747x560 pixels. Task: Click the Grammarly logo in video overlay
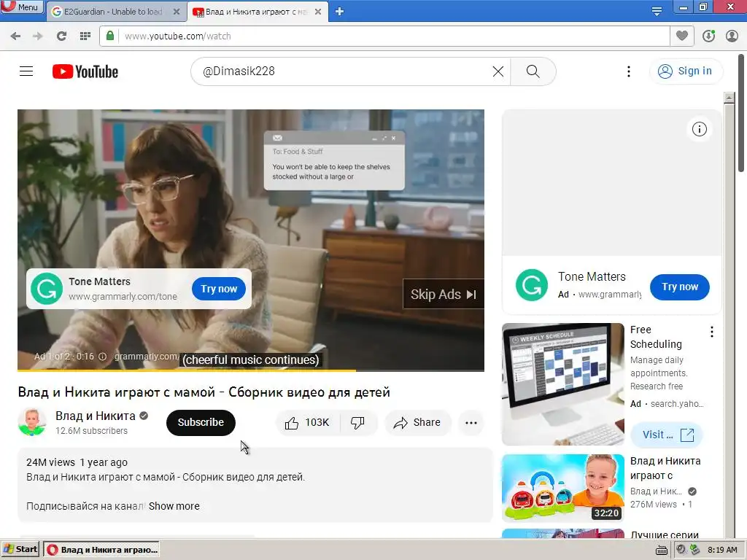coord(47,289)
